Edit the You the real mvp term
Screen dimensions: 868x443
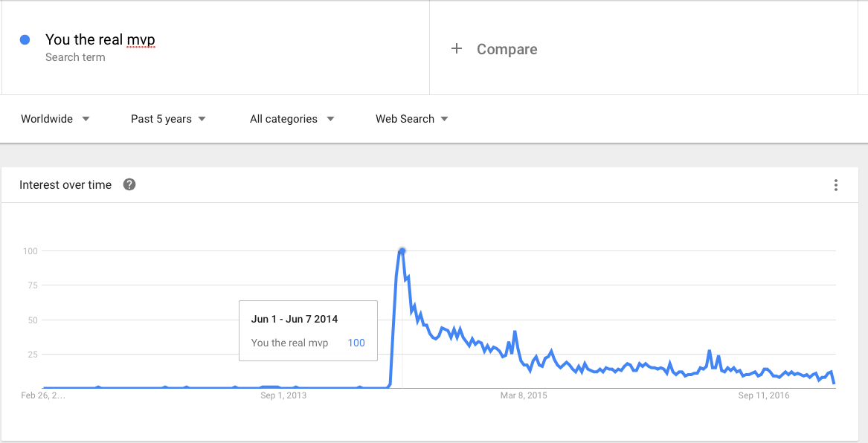tap(100, 40)
